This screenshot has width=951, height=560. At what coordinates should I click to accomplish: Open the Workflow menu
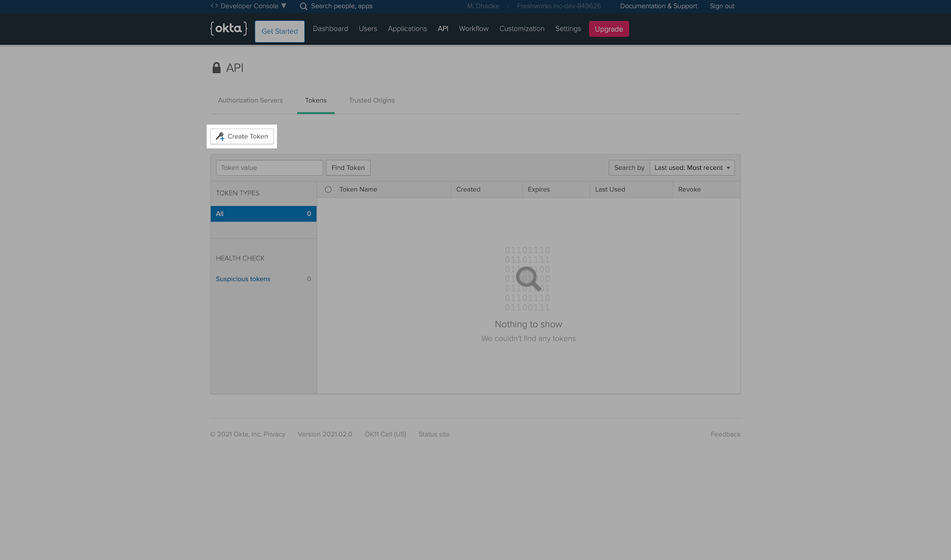tap(474, 29)
